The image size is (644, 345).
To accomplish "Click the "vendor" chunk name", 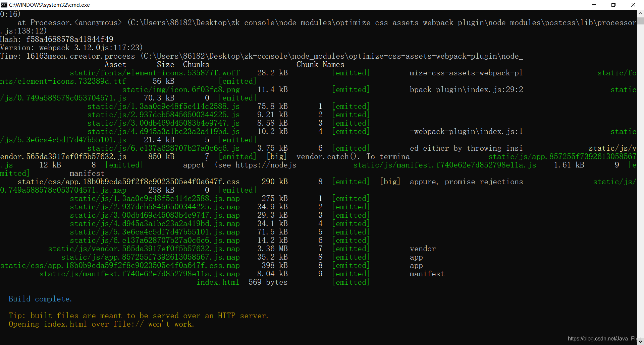I will (423, 249).
